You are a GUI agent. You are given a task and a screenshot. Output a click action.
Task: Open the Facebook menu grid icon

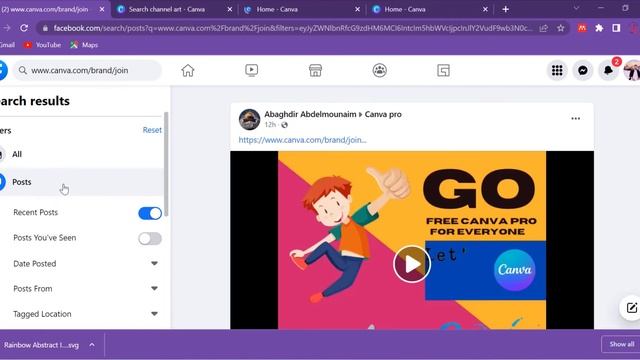pyautogui.click(x=557, y=70)
